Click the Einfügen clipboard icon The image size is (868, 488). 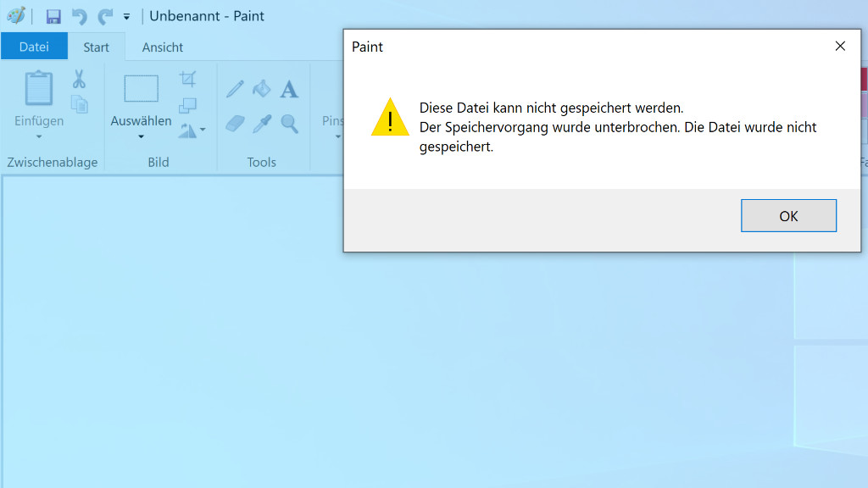[39, 88]
